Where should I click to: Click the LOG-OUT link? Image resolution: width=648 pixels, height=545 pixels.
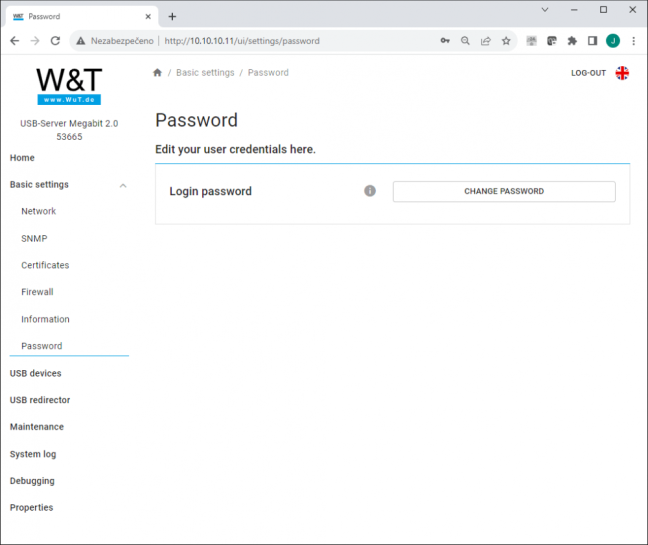[588, 73]
